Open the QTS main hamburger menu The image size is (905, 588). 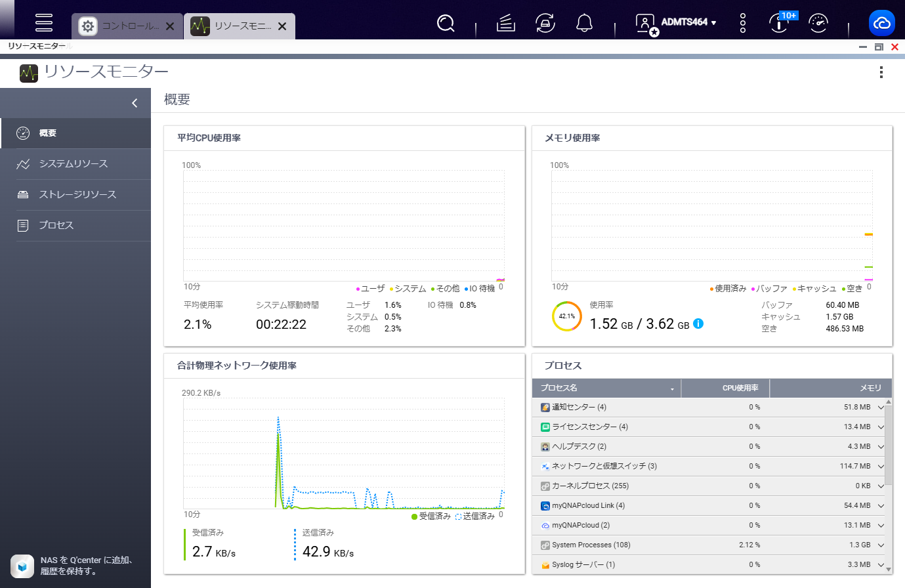click(44, 22)
